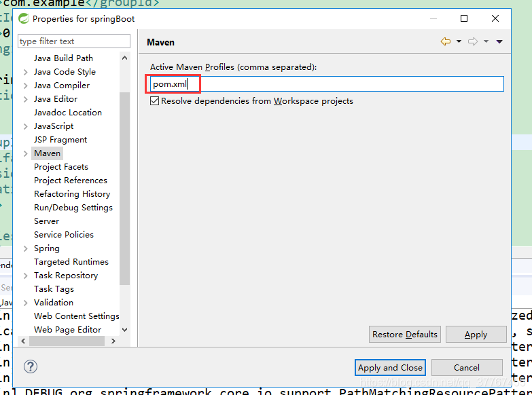532x395 pixels.
Task: Toggle Resolve dependencies from Workspace projects
Action: click(x=154, y=100)
